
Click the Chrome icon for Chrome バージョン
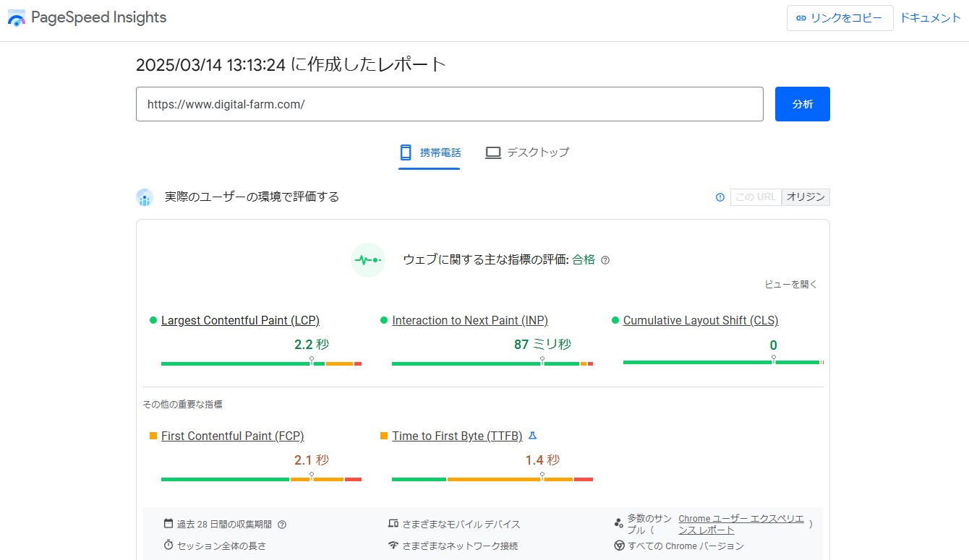coord(619,546)
